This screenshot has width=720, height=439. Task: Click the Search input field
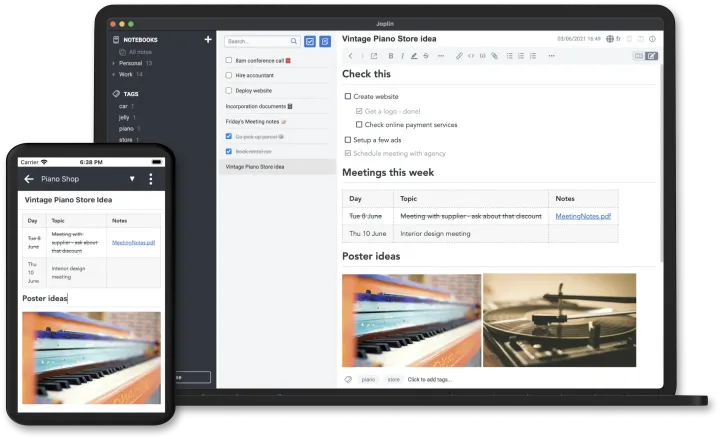pos(258,41)
